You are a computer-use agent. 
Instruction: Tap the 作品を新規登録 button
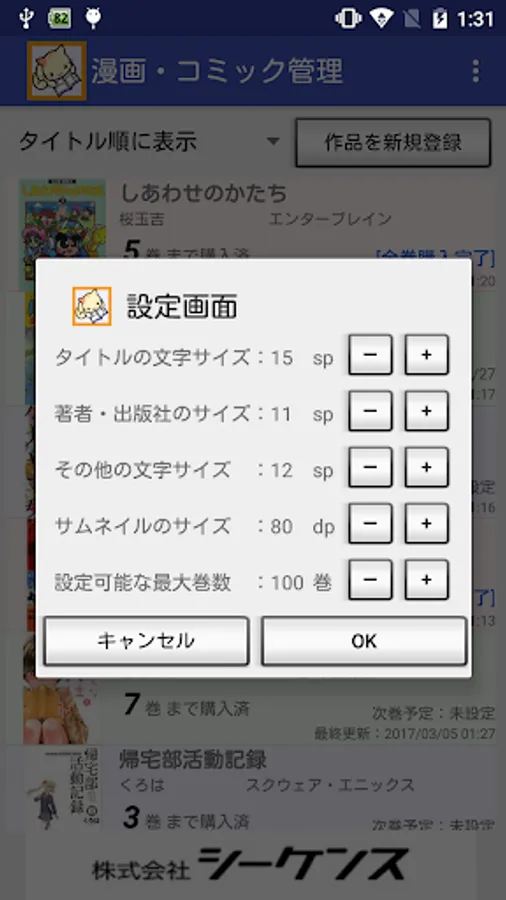tap(393, 142)
